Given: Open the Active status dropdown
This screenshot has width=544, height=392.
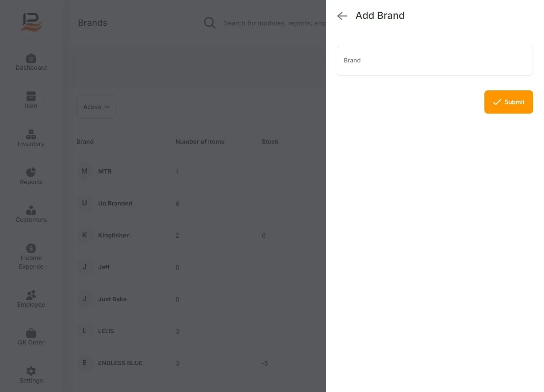Looking at the screenshot, I should pos(96,107).
